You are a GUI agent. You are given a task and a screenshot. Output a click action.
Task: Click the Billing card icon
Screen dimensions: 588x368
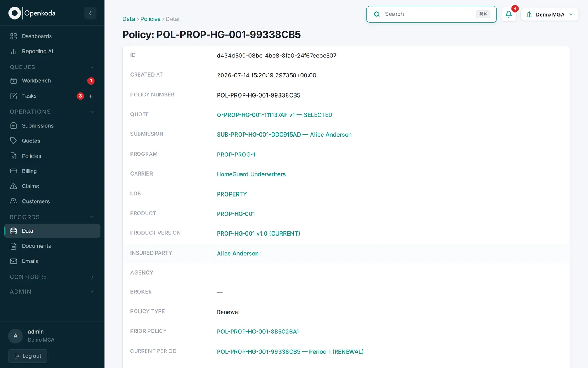(14, 171)
